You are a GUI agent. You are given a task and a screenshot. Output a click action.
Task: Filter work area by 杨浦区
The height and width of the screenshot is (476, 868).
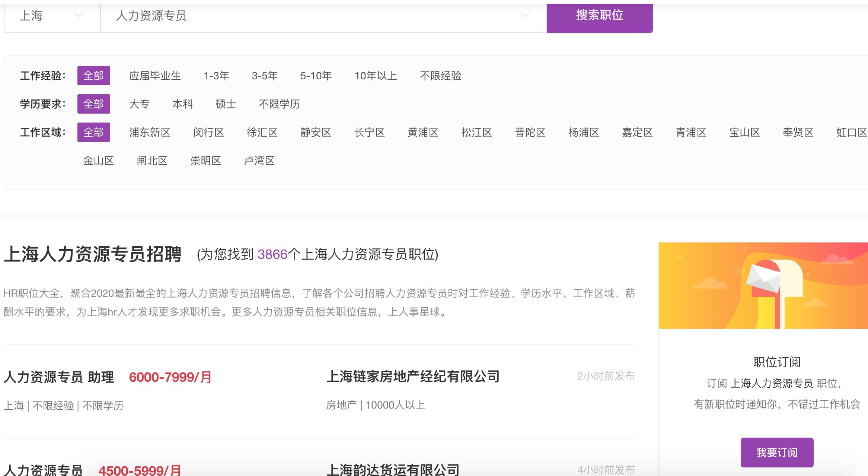click(x=584, y=132)
